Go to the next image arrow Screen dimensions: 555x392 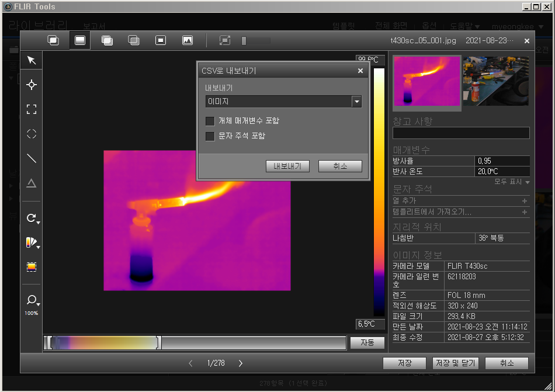(241, 363)
